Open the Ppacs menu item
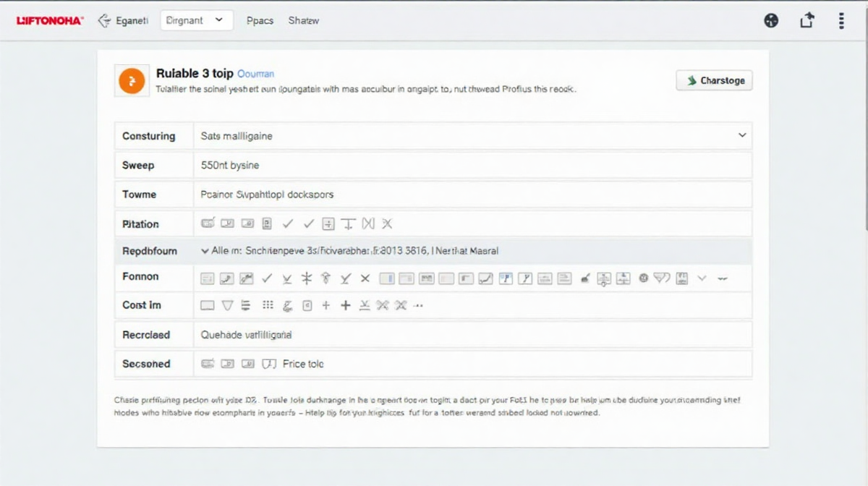This screenshot has height=486, width=868. pos(260,21)
